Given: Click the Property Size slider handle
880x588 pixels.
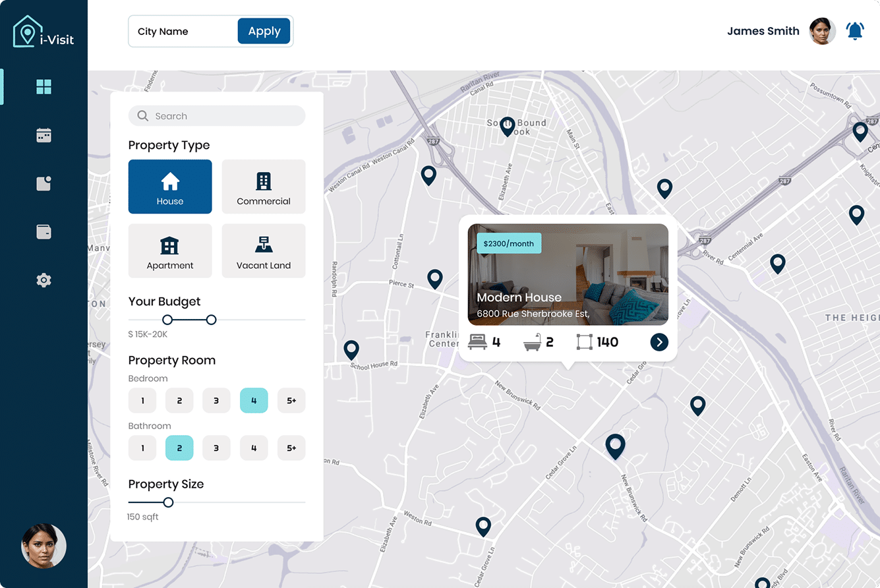Looking at the screenshot, I should point(168,502).
